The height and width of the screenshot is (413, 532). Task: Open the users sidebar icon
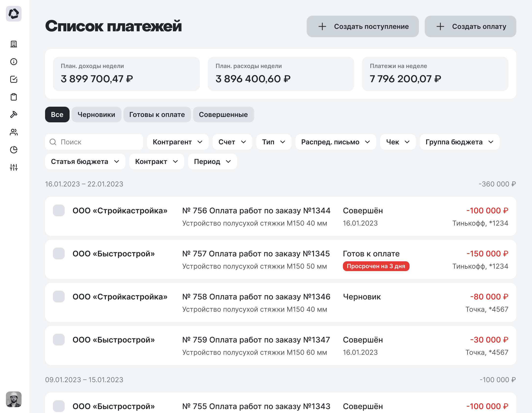tap(14, 132)
